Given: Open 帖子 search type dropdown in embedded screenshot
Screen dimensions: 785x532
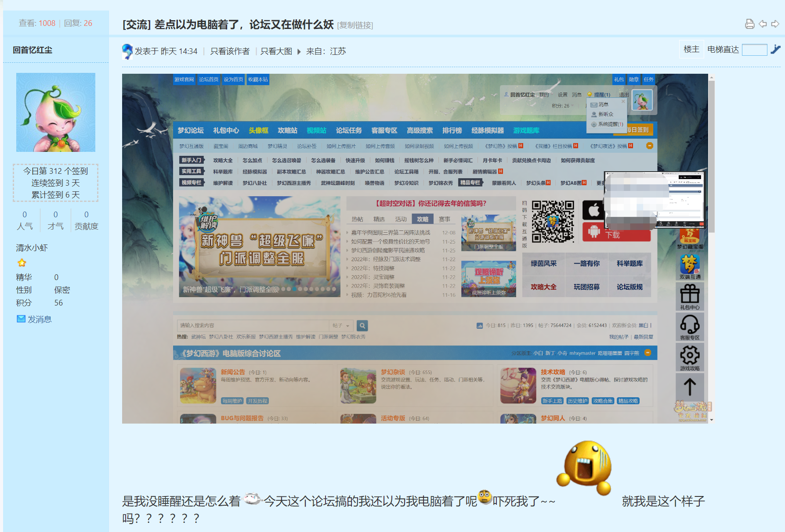Looking at the screenshot, I should pyautogui.click(x=341, y=325).
